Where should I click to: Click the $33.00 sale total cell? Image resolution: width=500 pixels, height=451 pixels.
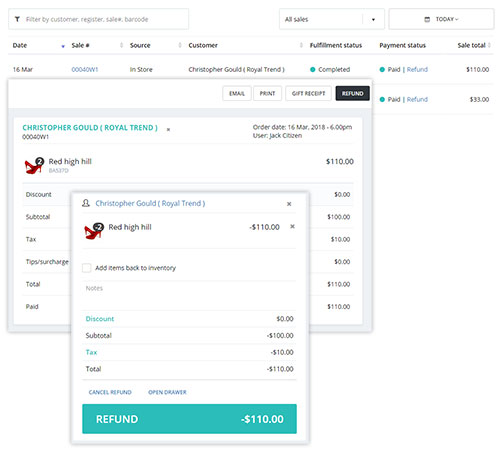point(479,99)
